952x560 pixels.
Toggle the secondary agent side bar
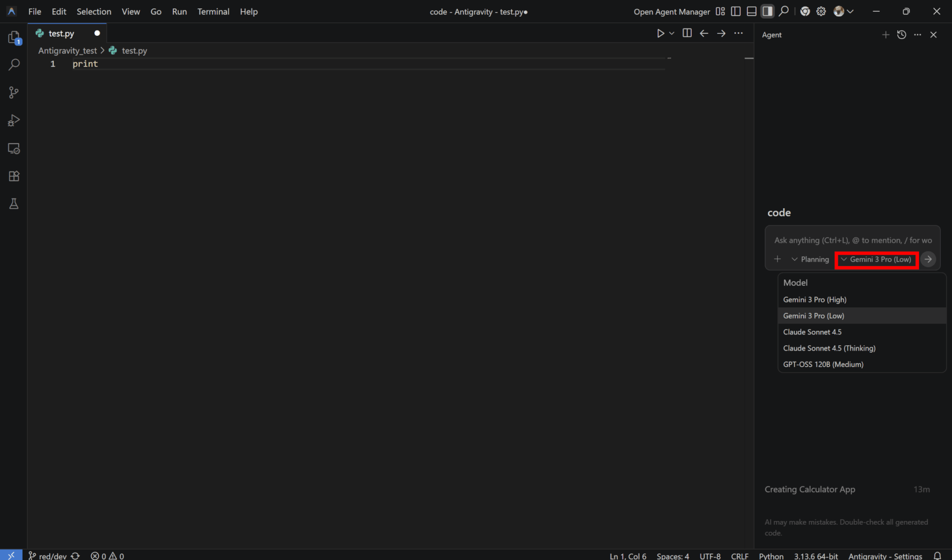pos(767,12)
